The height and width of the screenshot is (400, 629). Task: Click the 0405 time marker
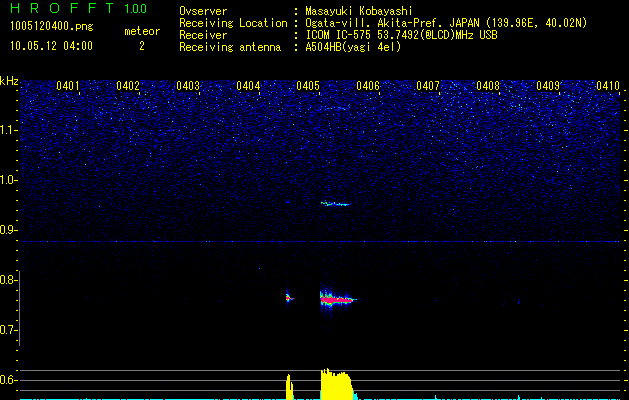coord(308,86)
